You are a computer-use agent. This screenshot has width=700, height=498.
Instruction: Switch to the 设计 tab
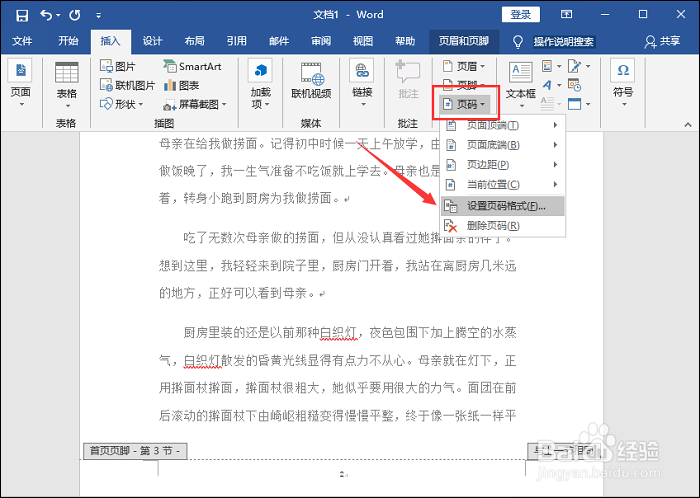152,41
